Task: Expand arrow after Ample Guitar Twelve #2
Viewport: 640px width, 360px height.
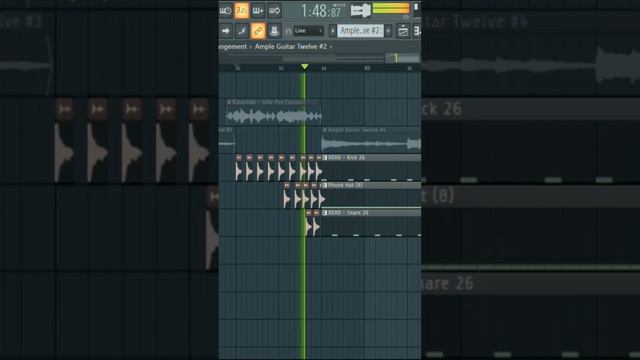Action: 331,47
